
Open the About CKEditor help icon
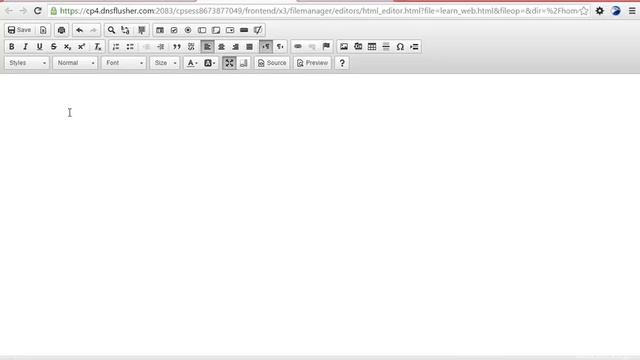click(x=342, y=63)
